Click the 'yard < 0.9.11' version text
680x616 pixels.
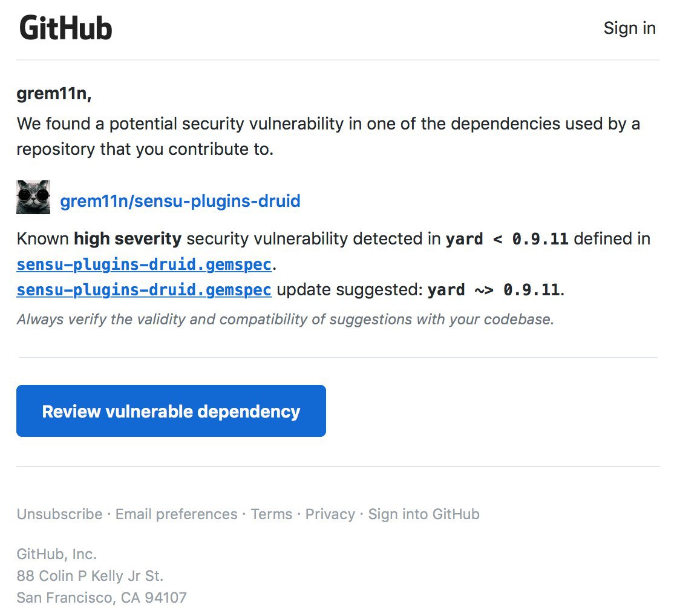(507, 239)
